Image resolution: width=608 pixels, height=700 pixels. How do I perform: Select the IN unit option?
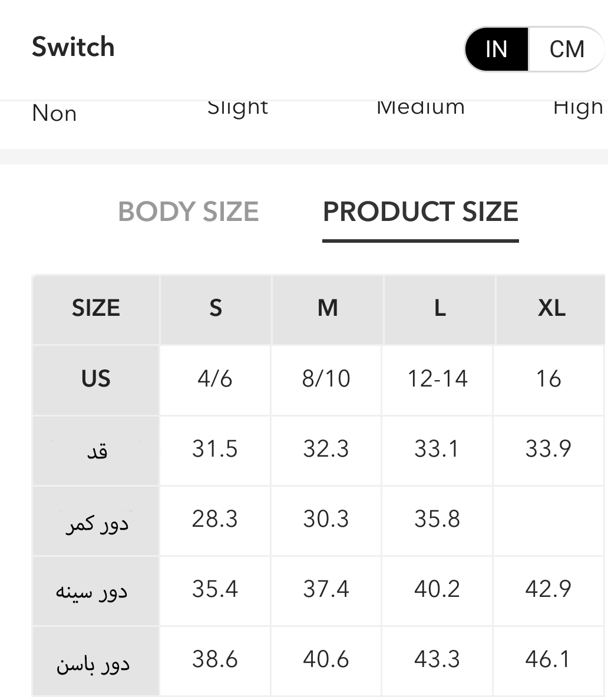coord(496,49)
